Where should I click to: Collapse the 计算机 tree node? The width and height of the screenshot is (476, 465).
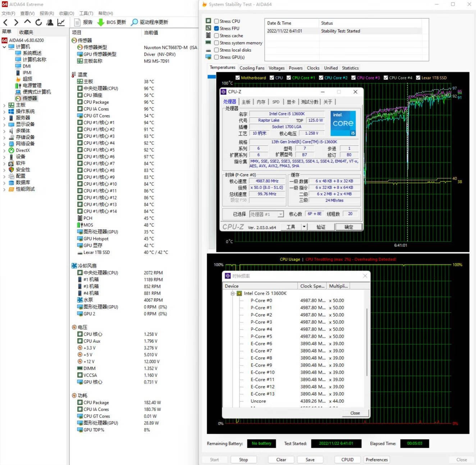[x=4, y=47]
